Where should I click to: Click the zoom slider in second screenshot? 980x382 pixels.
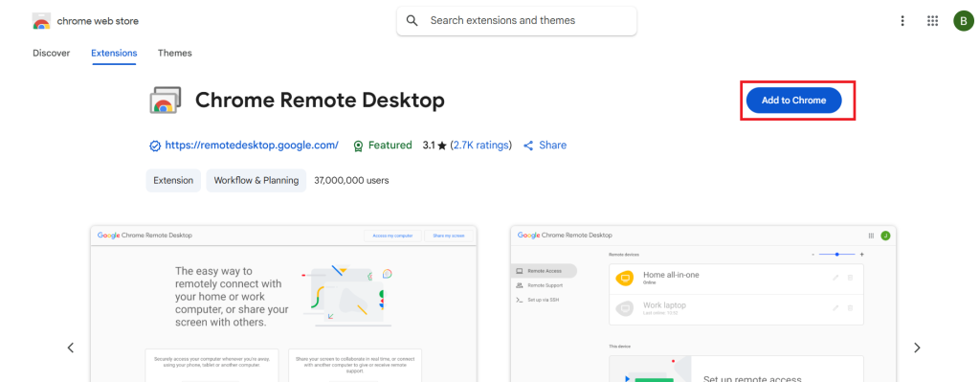[x=836, y=255]
